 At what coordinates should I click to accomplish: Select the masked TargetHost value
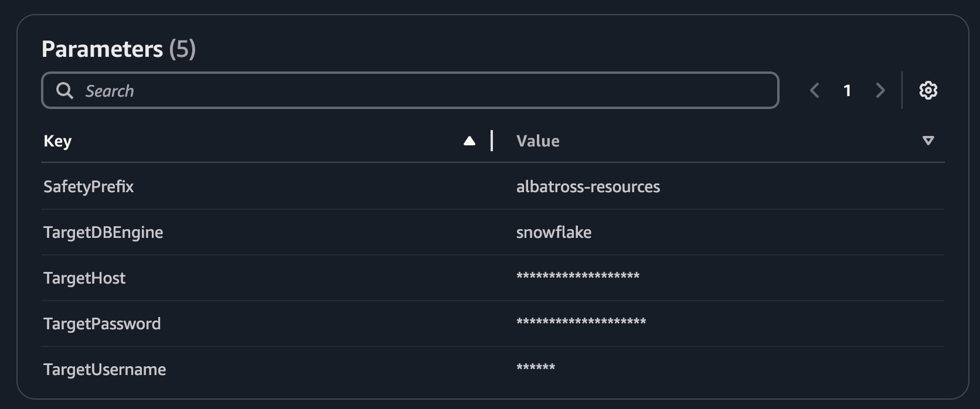pyautogui.click(x=578, y=275)
